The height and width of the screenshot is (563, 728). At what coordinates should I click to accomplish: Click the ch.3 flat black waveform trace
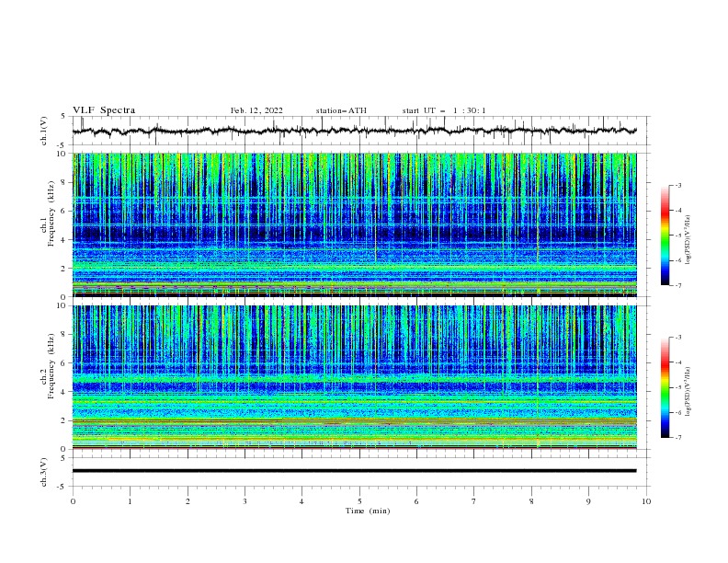click(354, 471)
